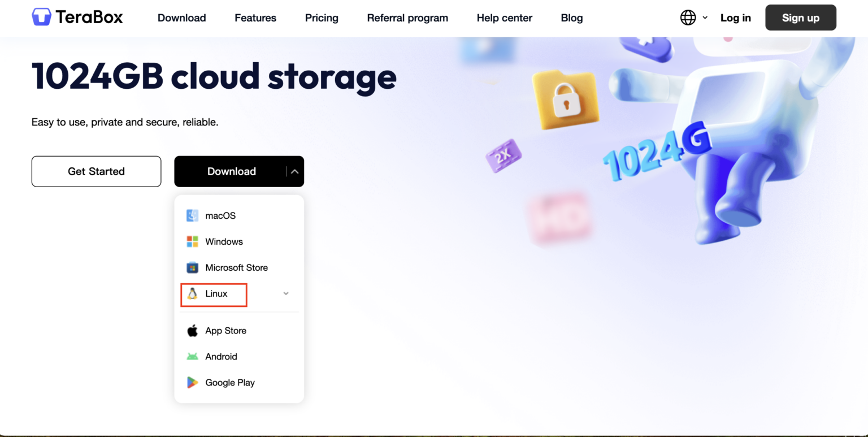Select the App Store icon
Image resolution: width=868 pixels, height=437 pixels.
pos(192,331)
